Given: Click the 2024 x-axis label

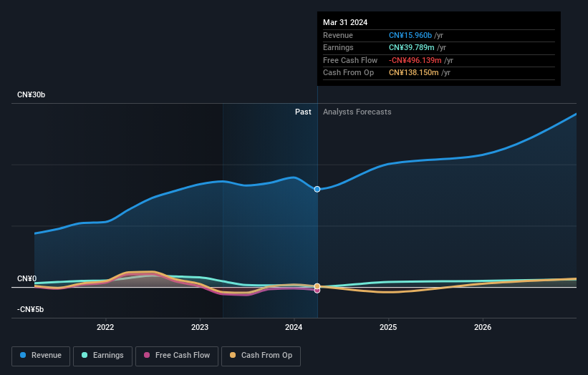Looking at the screenshot, I should pos(294,327).
